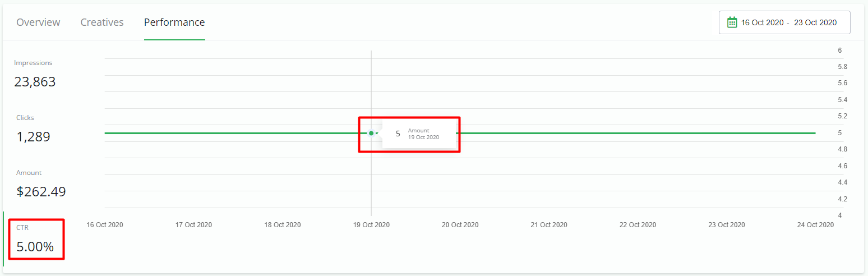Click the 16 Oct 2020 x-axis label

click(105, 225)
